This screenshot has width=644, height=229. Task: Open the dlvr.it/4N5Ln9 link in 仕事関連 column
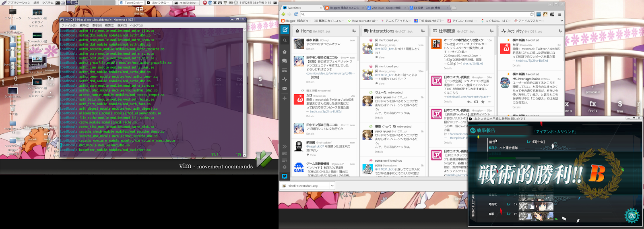point(473,64)
